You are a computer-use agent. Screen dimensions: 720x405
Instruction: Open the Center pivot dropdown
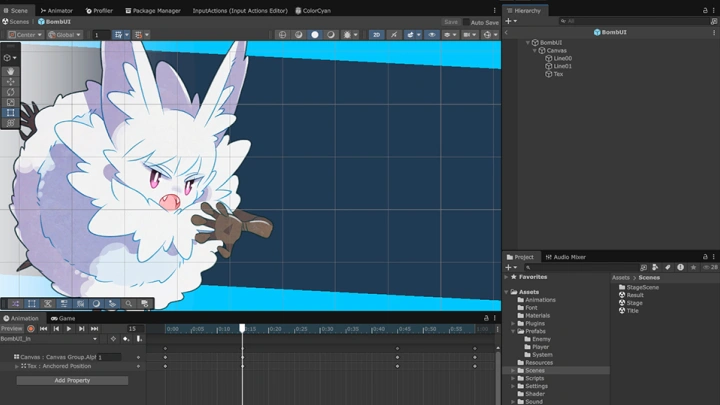25,34
